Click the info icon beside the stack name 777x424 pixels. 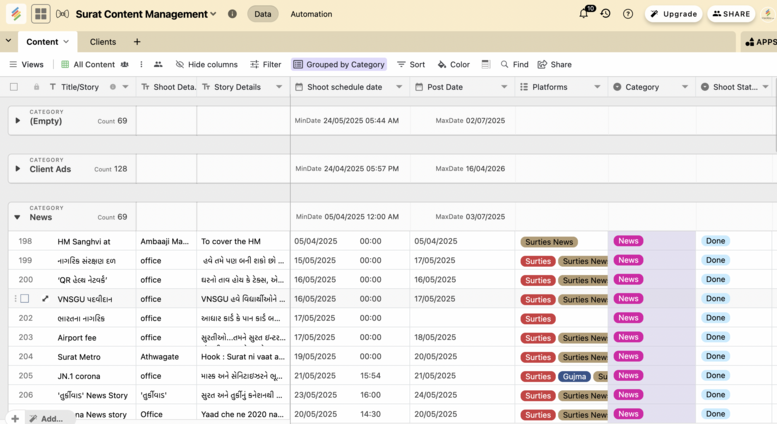pyautogui.click(x=232, y=14)
